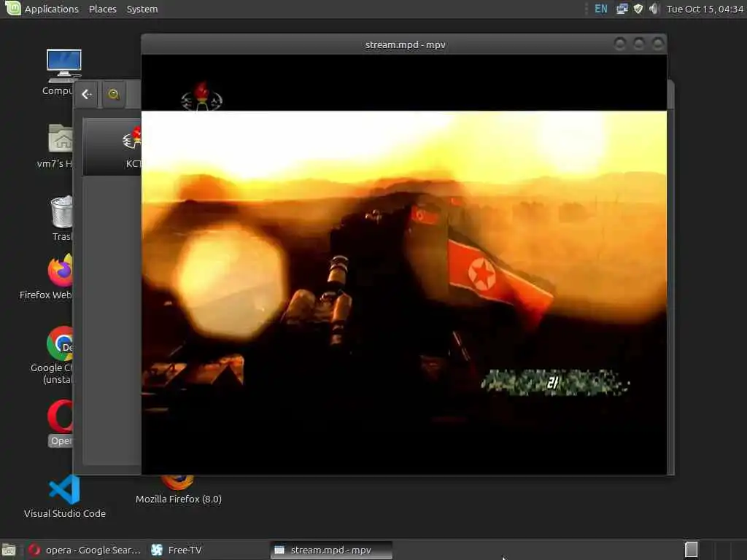The width and height of the screenshot is (747, 560).
Task: Open the network connection tray icon
Action: (x=622, y=9)
